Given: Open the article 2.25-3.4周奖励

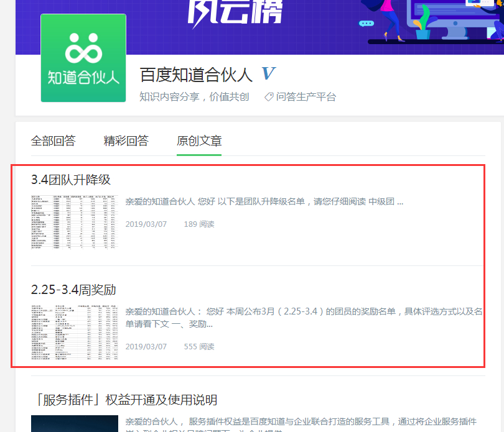Looking at the screenshot, I should pos(73,290).
